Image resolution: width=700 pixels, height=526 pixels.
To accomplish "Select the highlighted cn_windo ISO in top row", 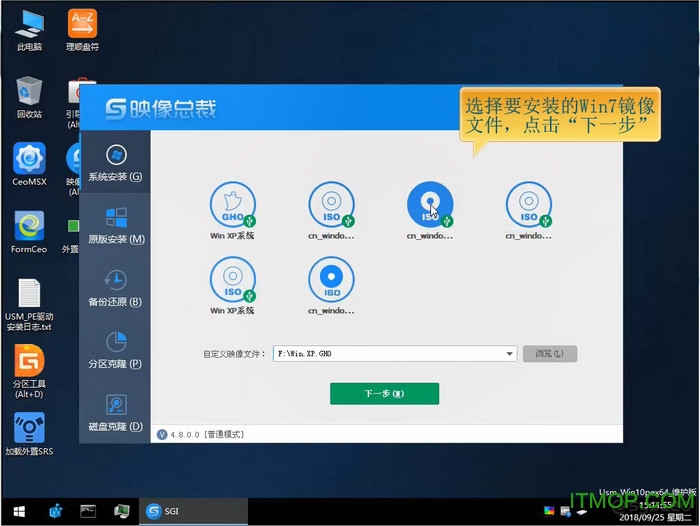I will point(430,205).
